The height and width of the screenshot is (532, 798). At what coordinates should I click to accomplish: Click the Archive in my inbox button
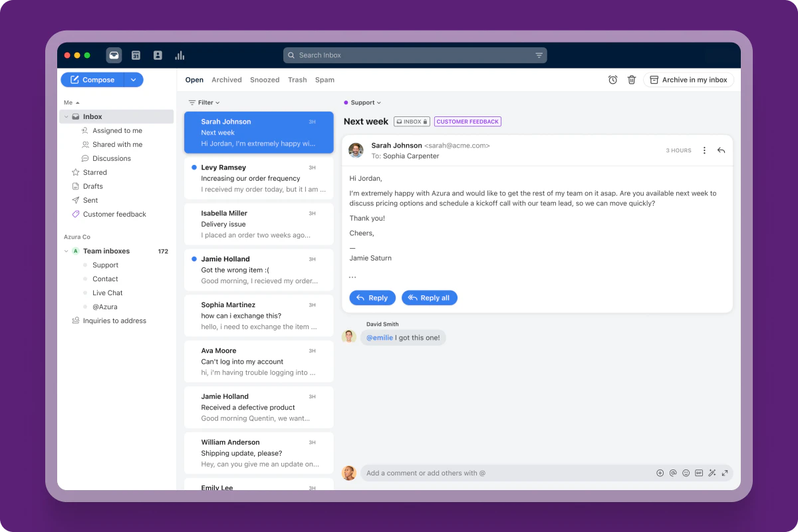[x=688, y=79]
